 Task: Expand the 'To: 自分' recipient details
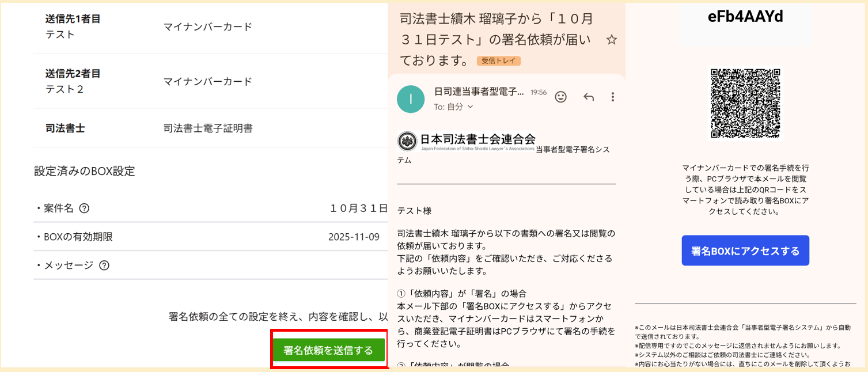[453, 107]
